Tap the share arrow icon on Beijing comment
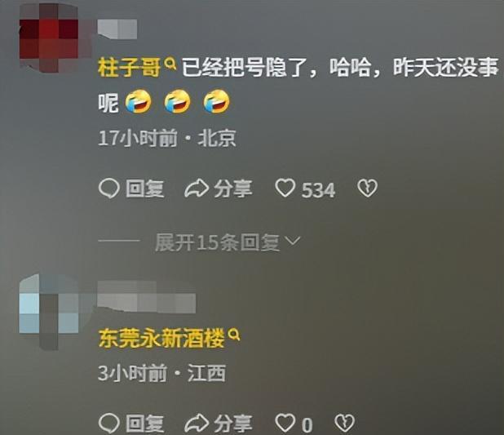 (x=197, y=189)
